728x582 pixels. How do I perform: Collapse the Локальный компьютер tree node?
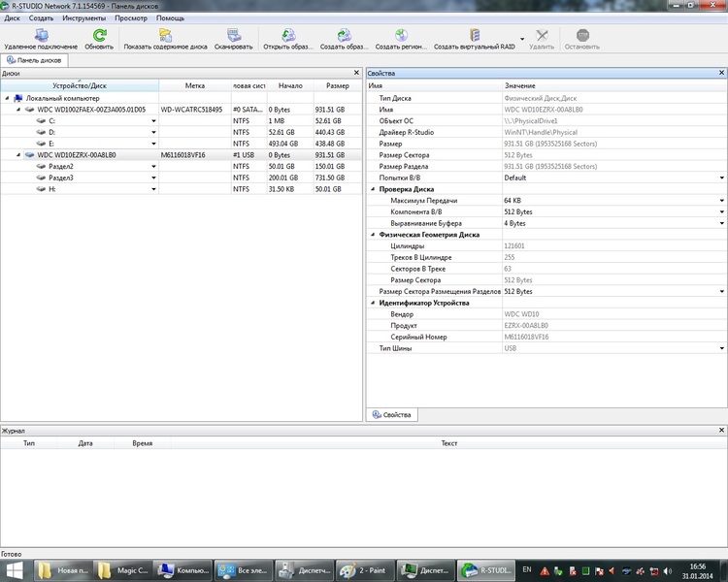tap(8, 98)
